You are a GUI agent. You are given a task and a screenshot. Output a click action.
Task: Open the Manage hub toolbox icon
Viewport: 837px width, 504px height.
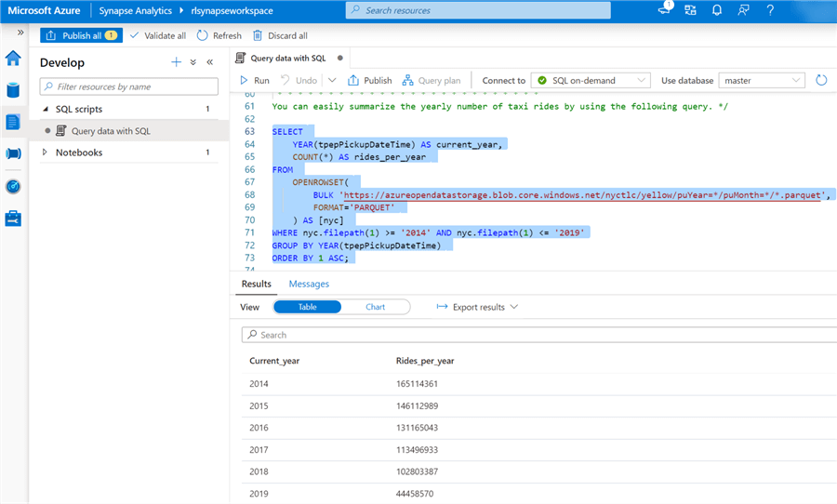13,219
